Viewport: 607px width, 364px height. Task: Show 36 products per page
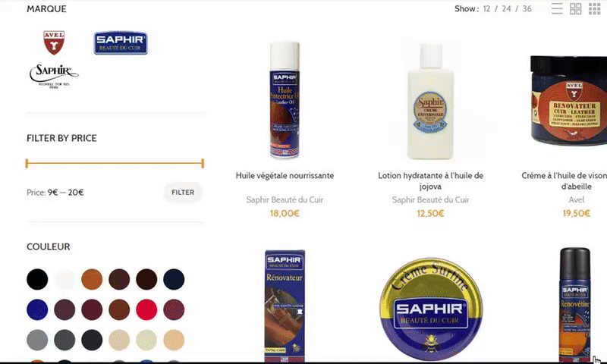[x=527, y=8]
